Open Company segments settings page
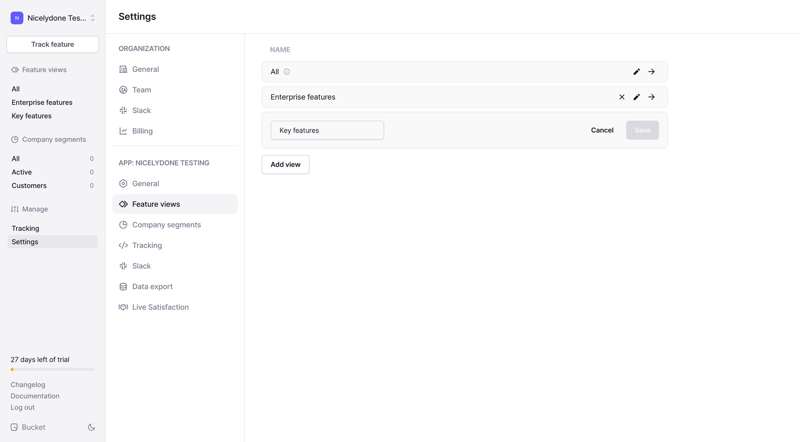Viewport: 800px width, 442px height. click(x=174, y=225)
